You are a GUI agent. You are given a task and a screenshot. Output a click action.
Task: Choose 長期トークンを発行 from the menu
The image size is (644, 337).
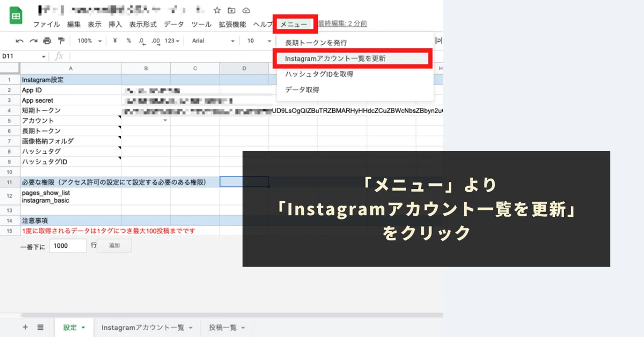click(x=355, y=43)
